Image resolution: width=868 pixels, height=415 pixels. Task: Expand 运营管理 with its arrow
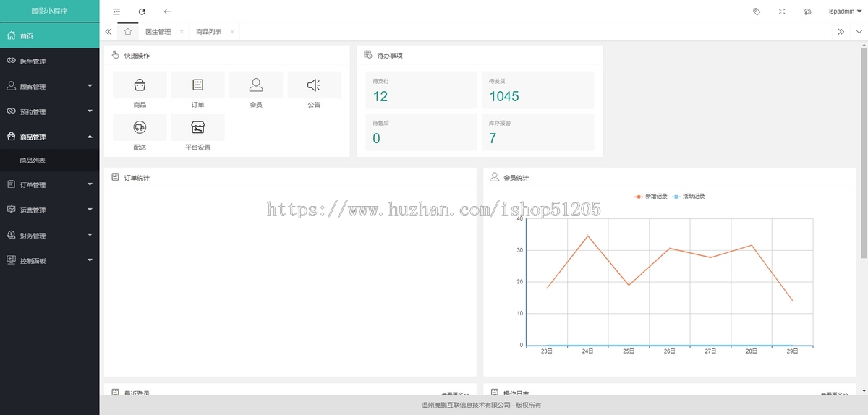90,210
